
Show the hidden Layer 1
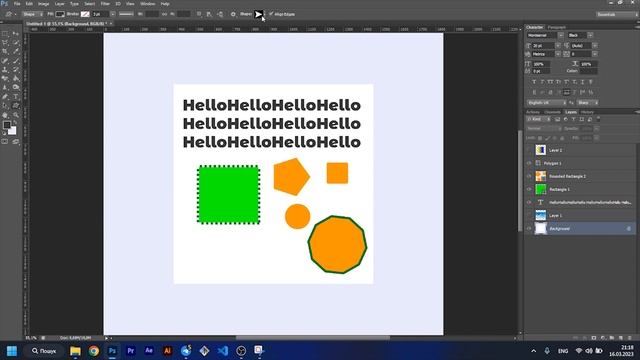tap(529, 216)
